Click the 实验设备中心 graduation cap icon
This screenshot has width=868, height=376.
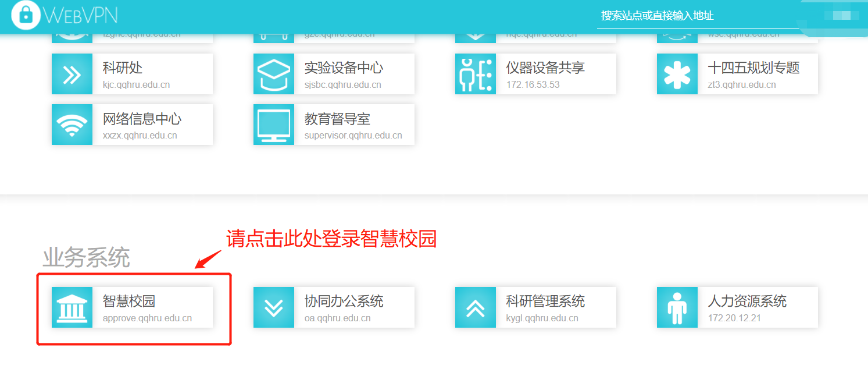point(274,74)
